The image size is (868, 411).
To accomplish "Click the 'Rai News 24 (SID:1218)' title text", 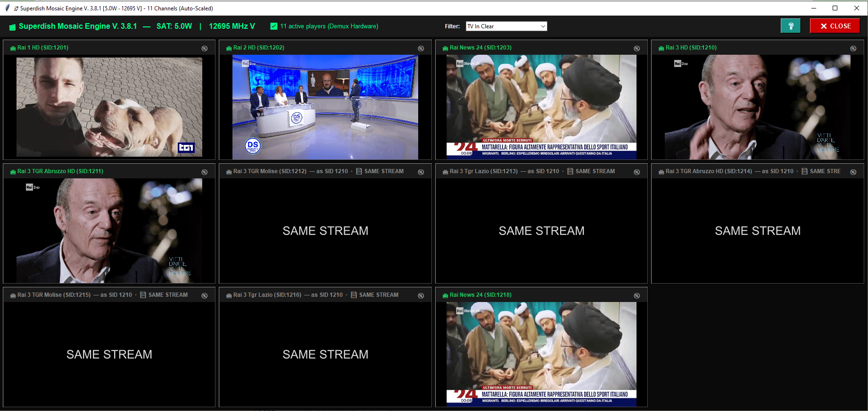I will pos(480,295).
